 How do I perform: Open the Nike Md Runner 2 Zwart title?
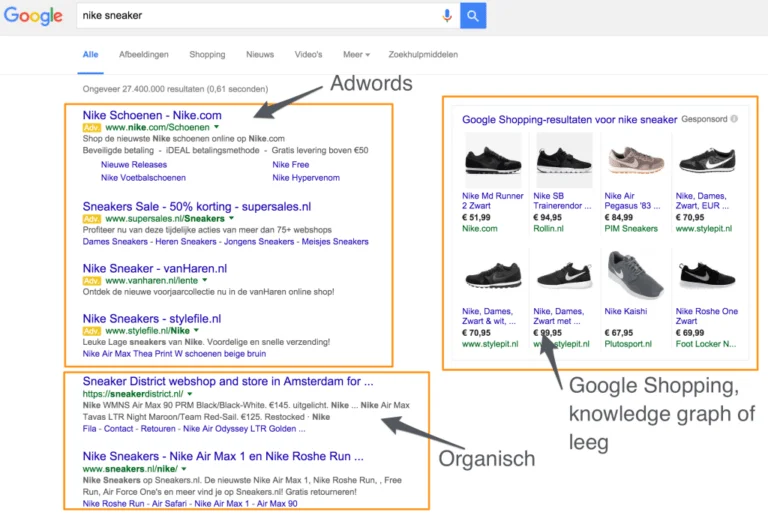point(493,201)
